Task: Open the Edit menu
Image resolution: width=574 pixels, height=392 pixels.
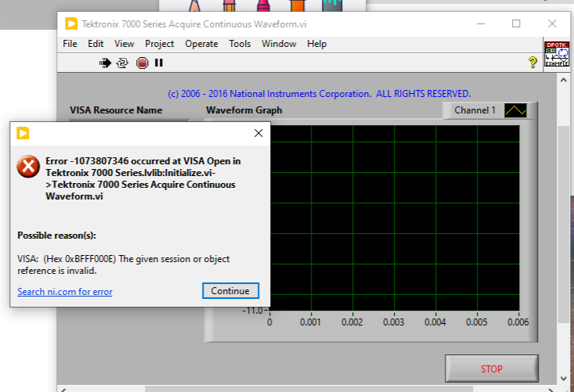Action: 96,44
